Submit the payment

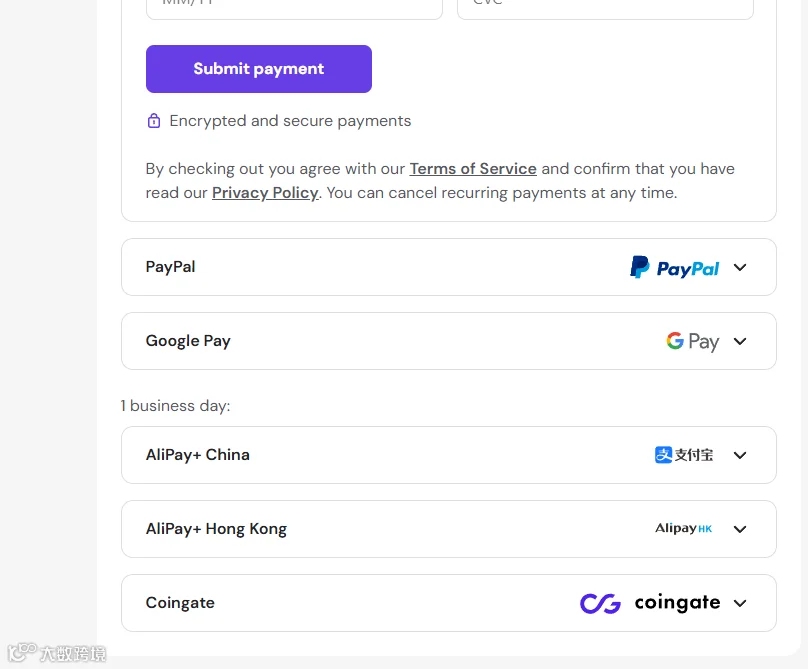pyautogui.click(x=259, y=69)
